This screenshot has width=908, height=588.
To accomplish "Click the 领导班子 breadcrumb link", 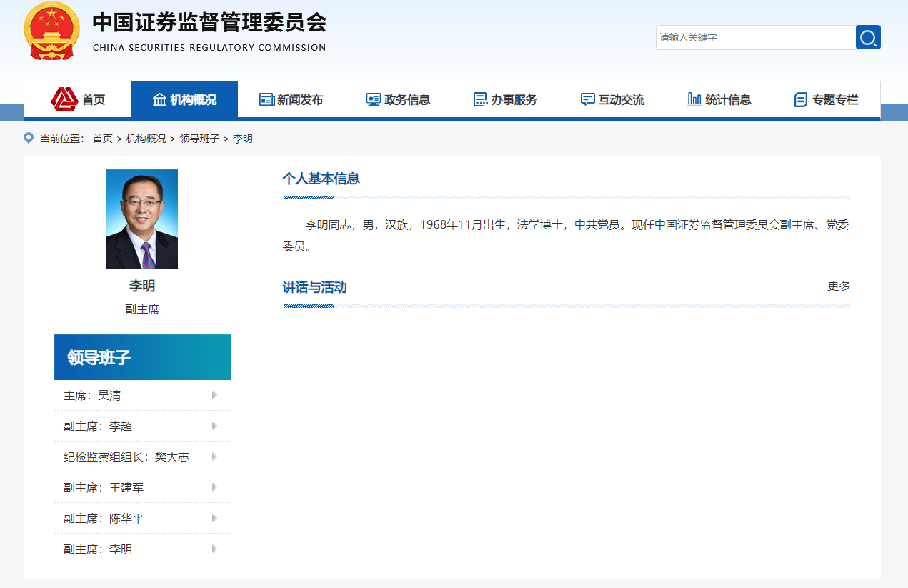I will tap(199, 139).
